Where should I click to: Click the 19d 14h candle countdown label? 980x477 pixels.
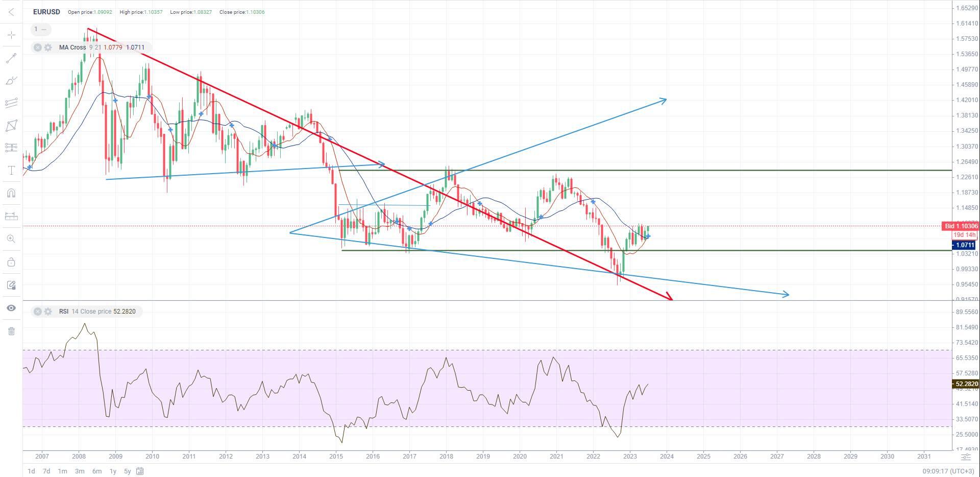[x=964, y=235]
